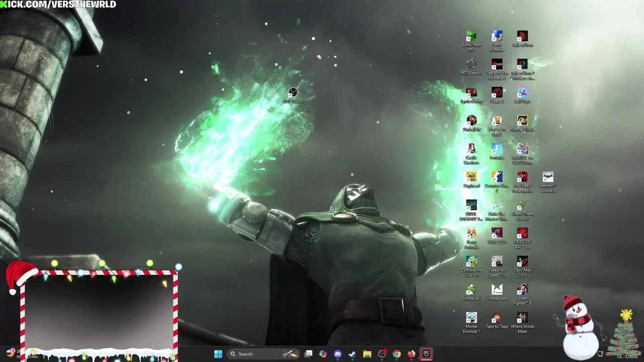The image size is (644, 362).
Task: Select the Tape to Tape icon
Action: (x=497, y=320)
